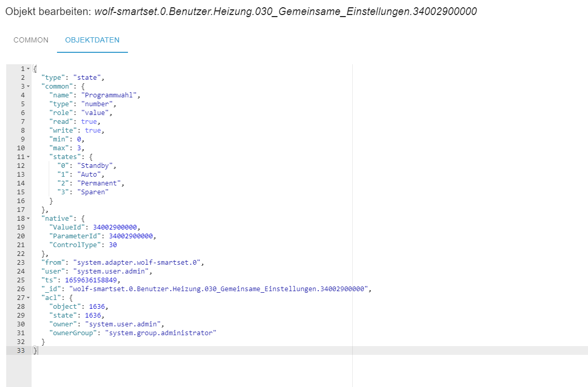Click the "_id" value string
The image size is (588, 387).
pos(219,289)
